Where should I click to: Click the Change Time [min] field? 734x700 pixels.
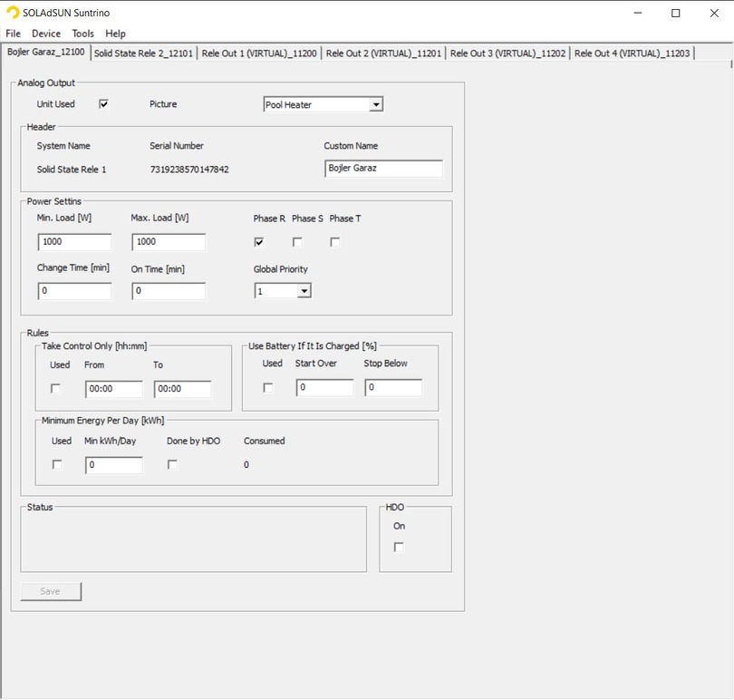pyautogui.click(x=75, y=291)
